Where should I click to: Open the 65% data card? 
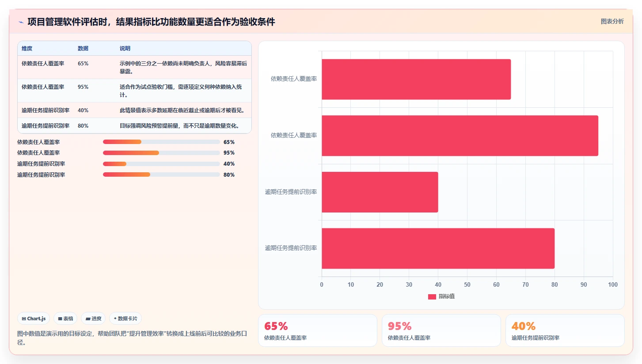[x=318, y=330]
